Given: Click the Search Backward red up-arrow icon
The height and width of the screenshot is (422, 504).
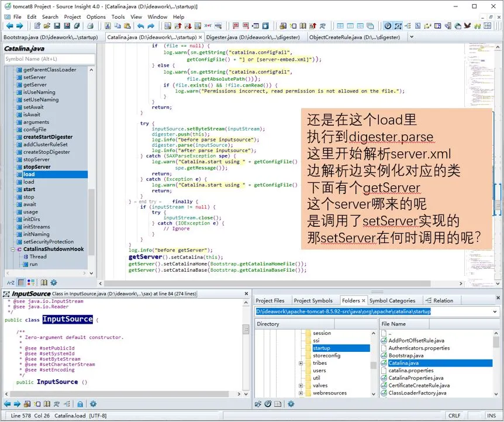Looking at the screenshot, I should click(x=178, y=26).
